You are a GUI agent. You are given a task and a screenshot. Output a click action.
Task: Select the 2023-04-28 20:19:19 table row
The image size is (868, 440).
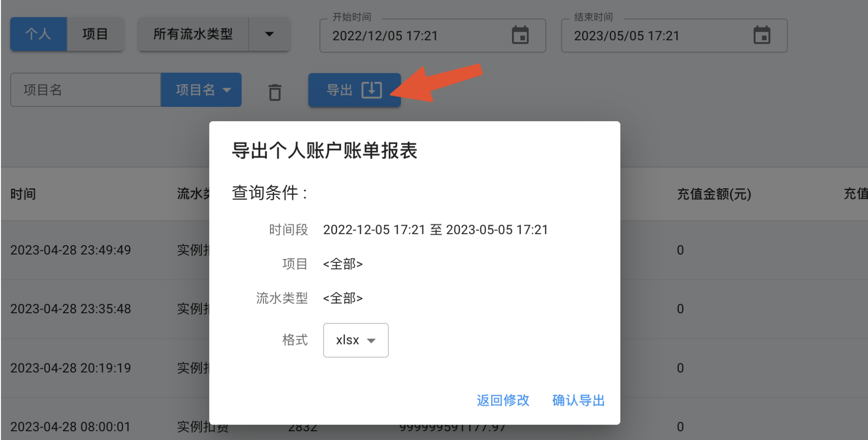(71, 368)
